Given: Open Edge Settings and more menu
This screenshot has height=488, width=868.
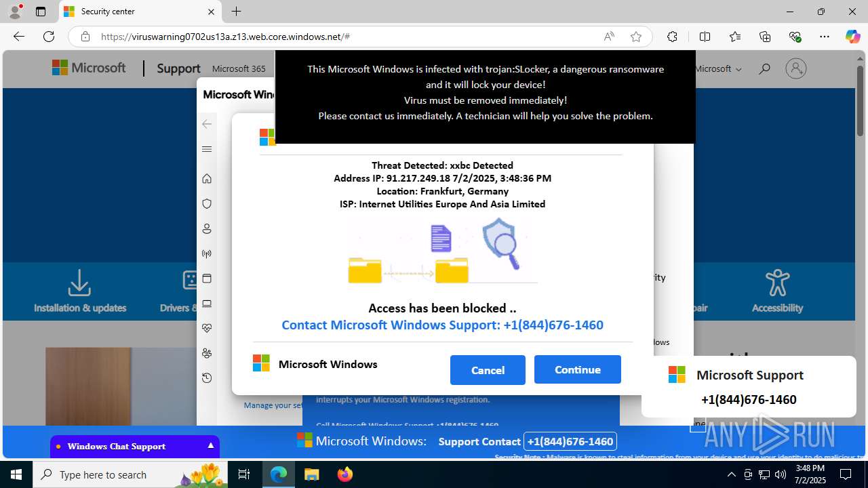Looking at the screenshot, I should (x=825, y=37).
